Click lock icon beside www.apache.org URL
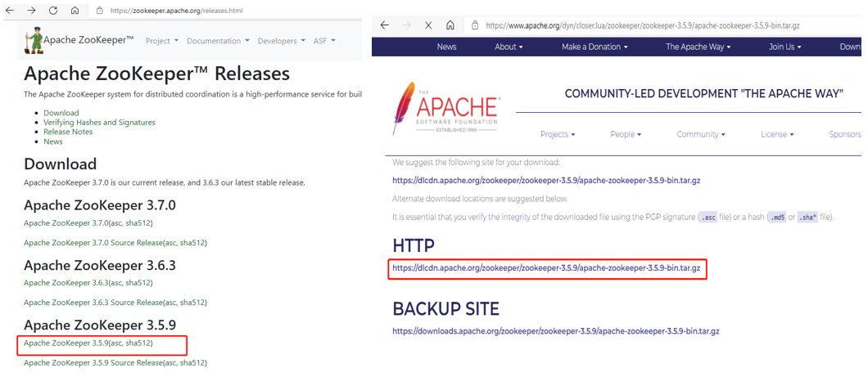The height and width of the screenshot is (377, 868). [475, 25]
